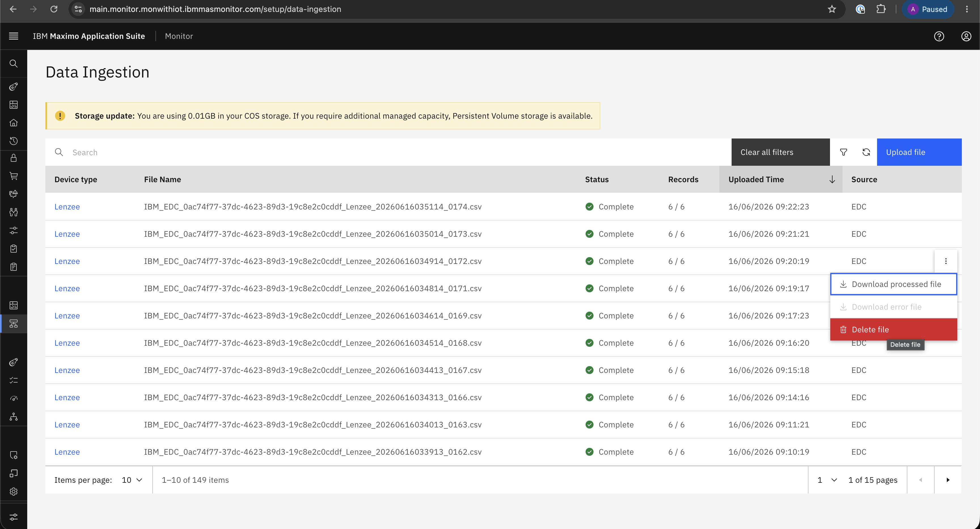Open the hamburger navigation menu
The width and height of the screenshot is (980, 529).
(x=14, y=36)
